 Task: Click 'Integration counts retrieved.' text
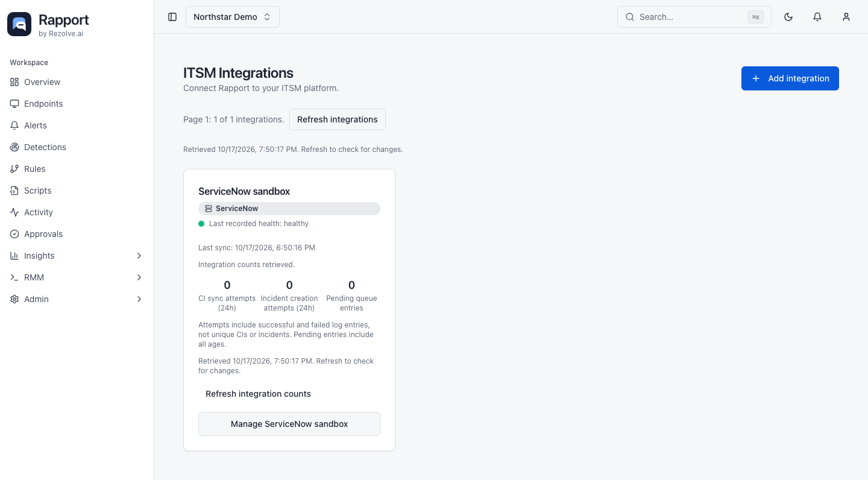(247, 265)
